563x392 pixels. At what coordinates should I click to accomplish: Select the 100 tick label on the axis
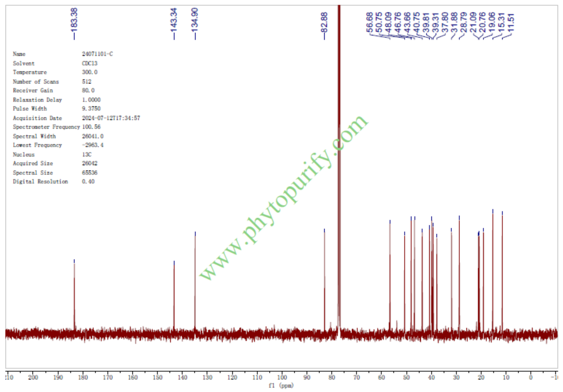pos(281,377)
